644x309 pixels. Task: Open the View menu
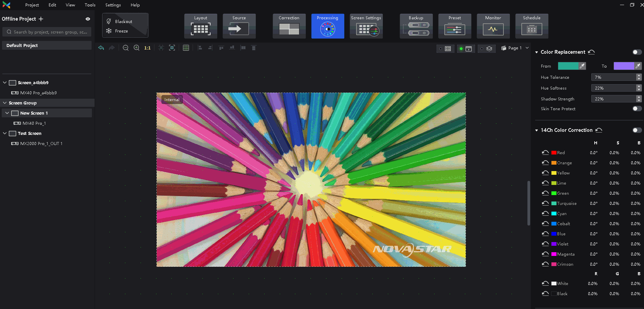point(70,5)
